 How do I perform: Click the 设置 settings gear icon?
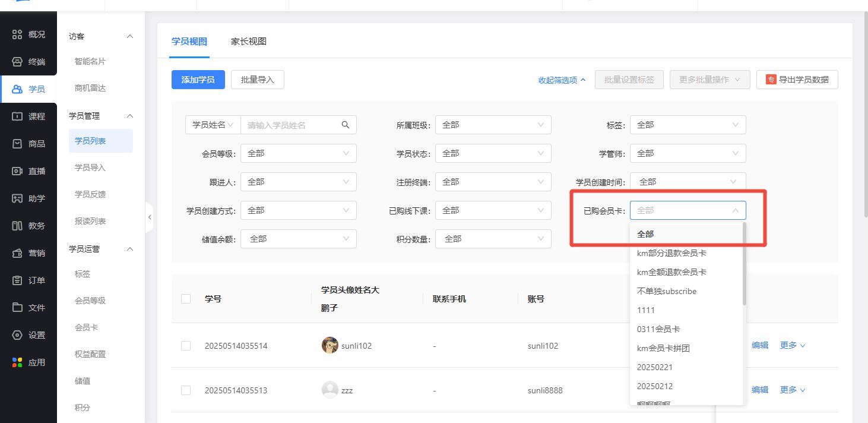[18, 335]
